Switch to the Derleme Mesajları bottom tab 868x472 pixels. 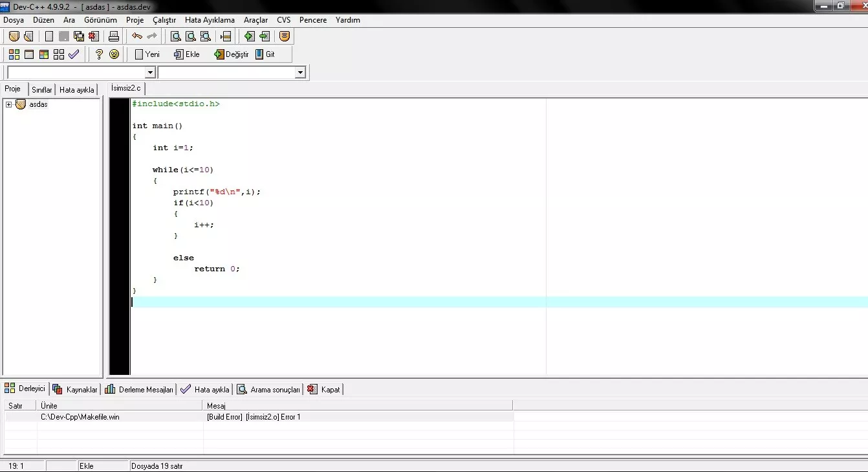pos(139,389)
